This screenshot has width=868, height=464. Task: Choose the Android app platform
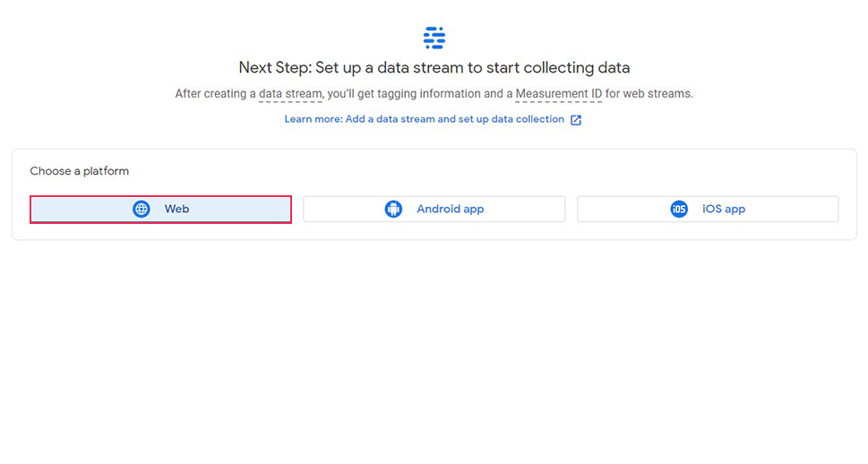(x=434, y=210)
